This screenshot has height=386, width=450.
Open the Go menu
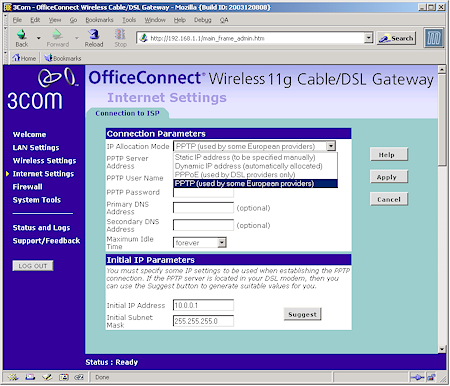pos(73,20)
